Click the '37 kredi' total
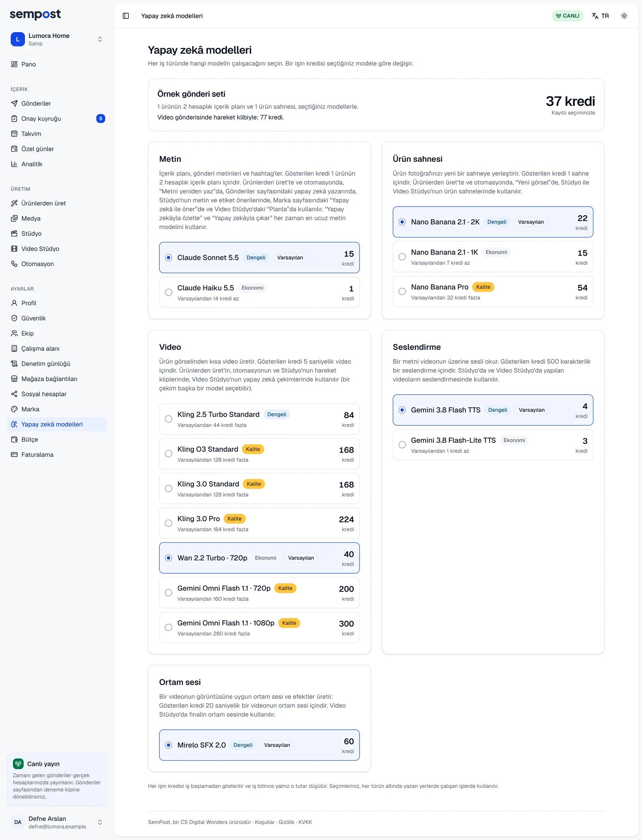The width and height of the screenshot is (642, 840). pyautogui.click(x=570, y=101)
